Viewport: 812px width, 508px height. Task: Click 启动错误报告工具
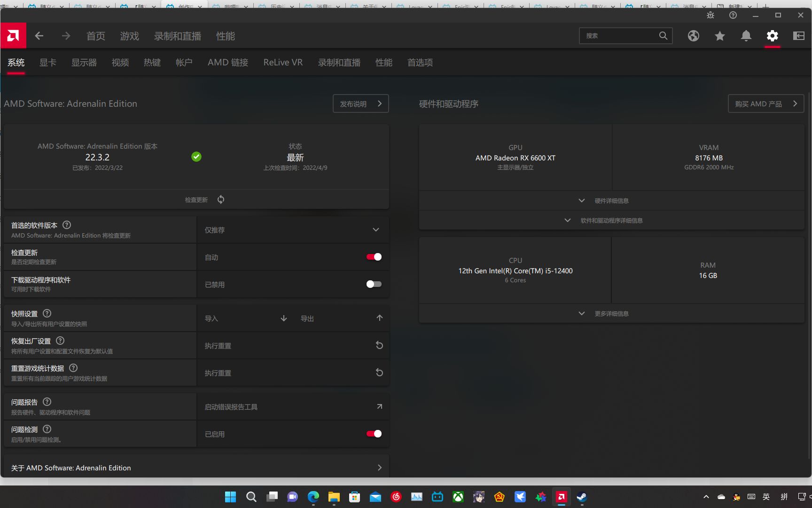(x=293, y=407)
